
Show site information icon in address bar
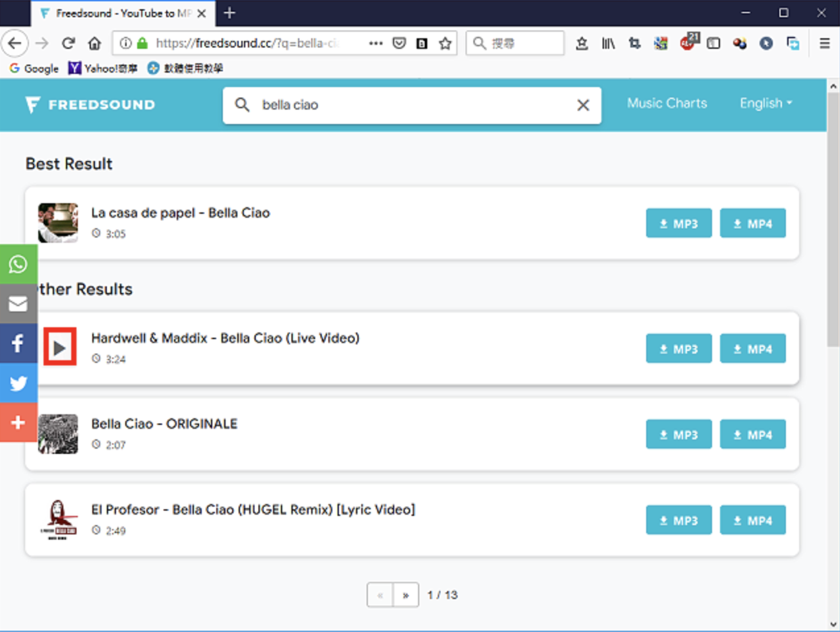click(125, 44)
